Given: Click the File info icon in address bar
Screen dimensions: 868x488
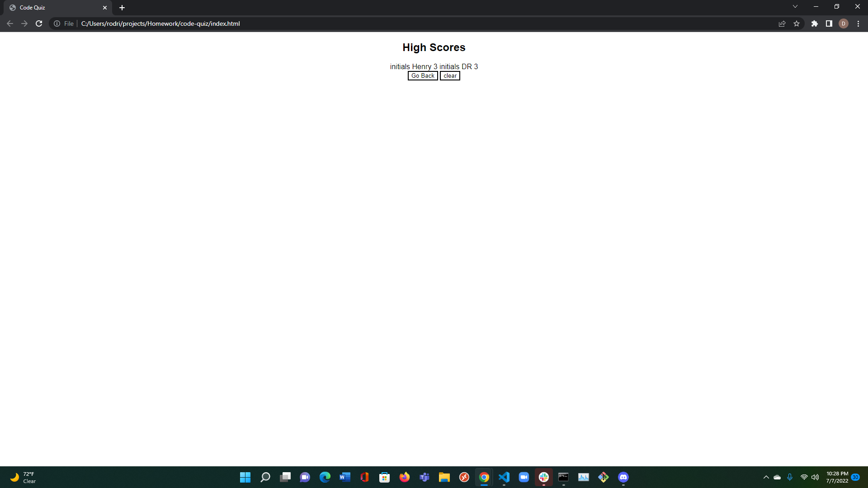Looking at the screenshot, I should pos(57,23).
